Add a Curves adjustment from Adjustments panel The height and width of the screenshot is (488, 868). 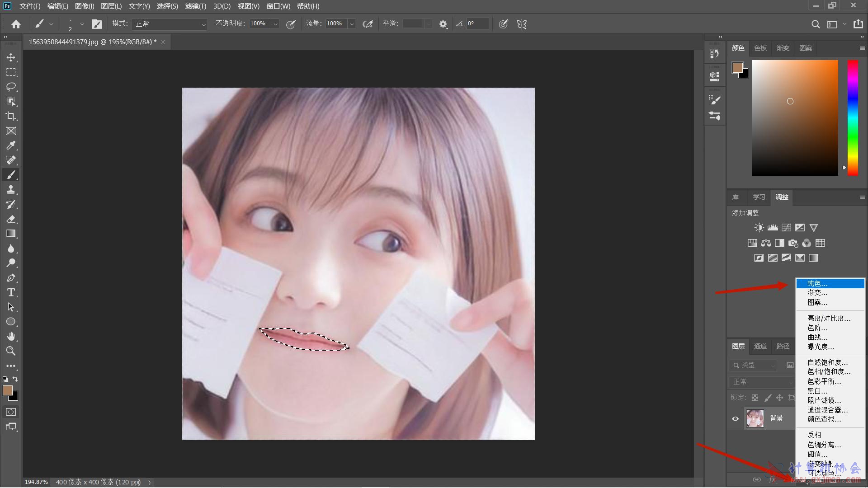(786, 228)
